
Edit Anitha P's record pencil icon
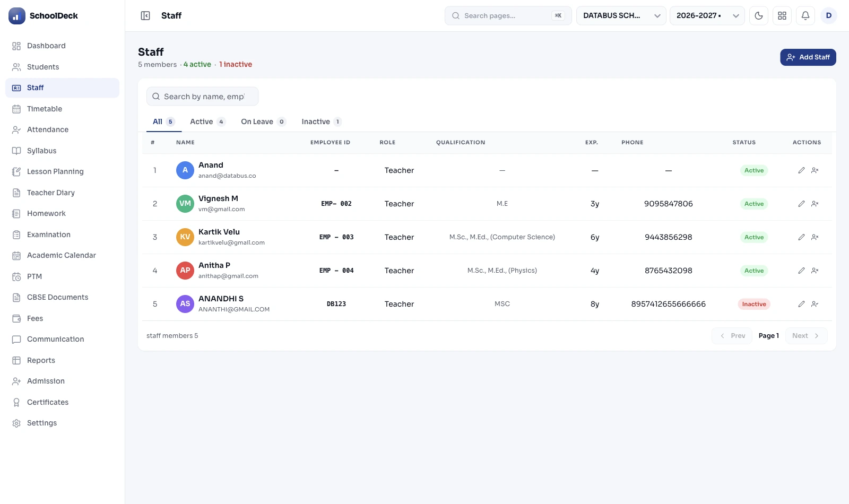pyautogui.click(x=801, y=271)
